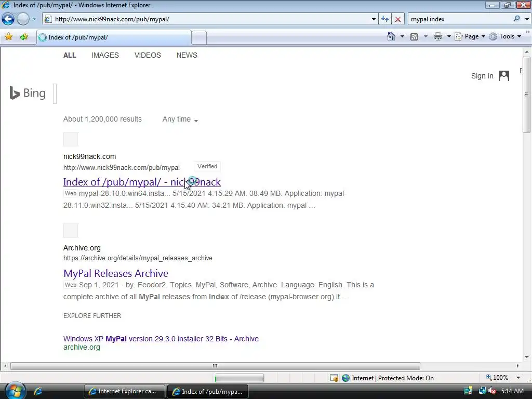532x399 pixels.
Task: Expand the feeds dropdown arrow
Action: [425, 36]
